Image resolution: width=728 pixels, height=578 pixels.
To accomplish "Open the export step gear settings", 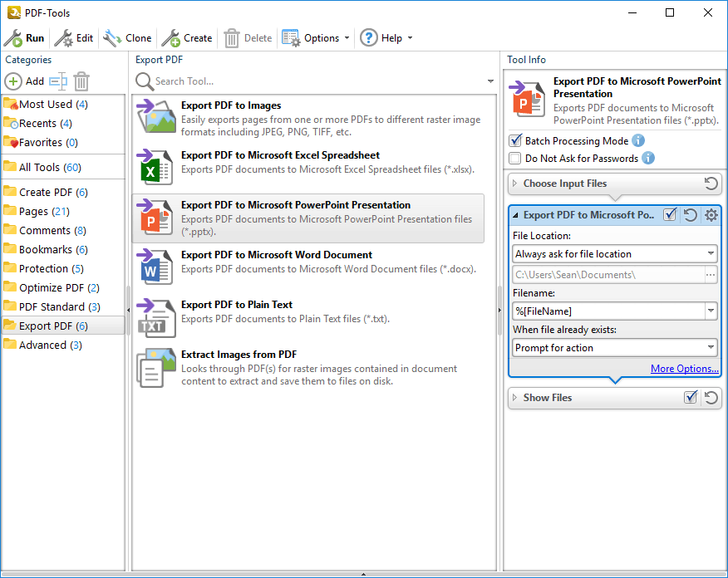I will click(x=711, y=215).
